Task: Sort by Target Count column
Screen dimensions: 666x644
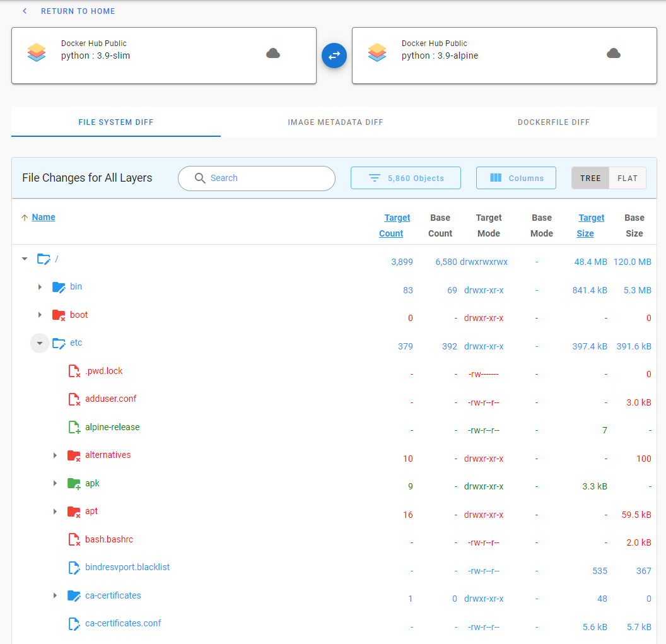Action: [x=395, y=226]
